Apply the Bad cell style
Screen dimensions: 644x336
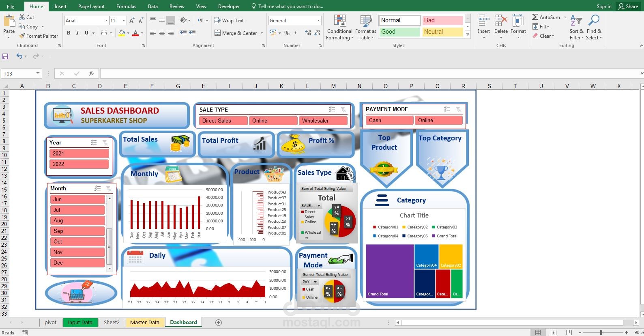click(442, 20)
